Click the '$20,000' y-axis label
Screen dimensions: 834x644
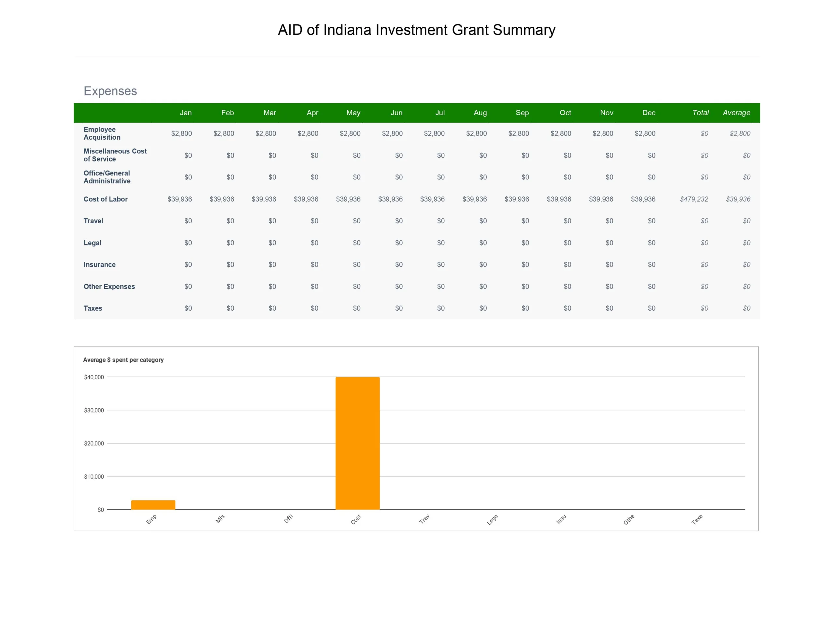point(94,443)
